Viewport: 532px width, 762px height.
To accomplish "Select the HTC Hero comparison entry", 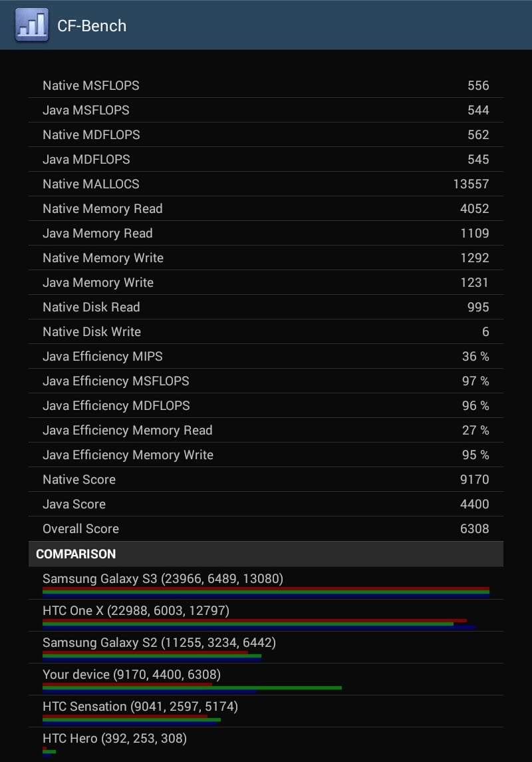I will 266,743.
